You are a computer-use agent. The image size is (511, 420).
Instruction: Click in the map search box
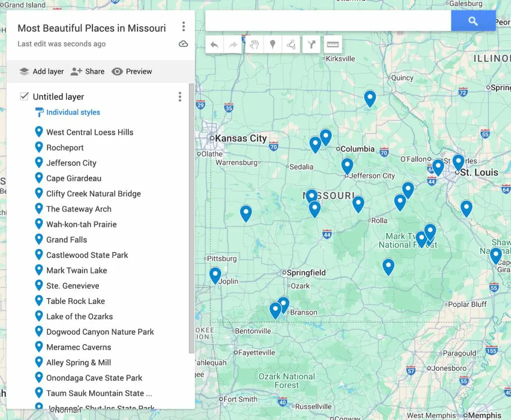pyautogui.click(x=328, y=21)
